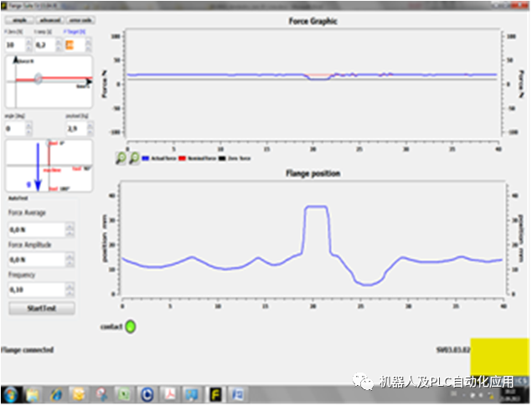Click the t ramp field showing 0,2
The image size is (532, 406).
44,44
